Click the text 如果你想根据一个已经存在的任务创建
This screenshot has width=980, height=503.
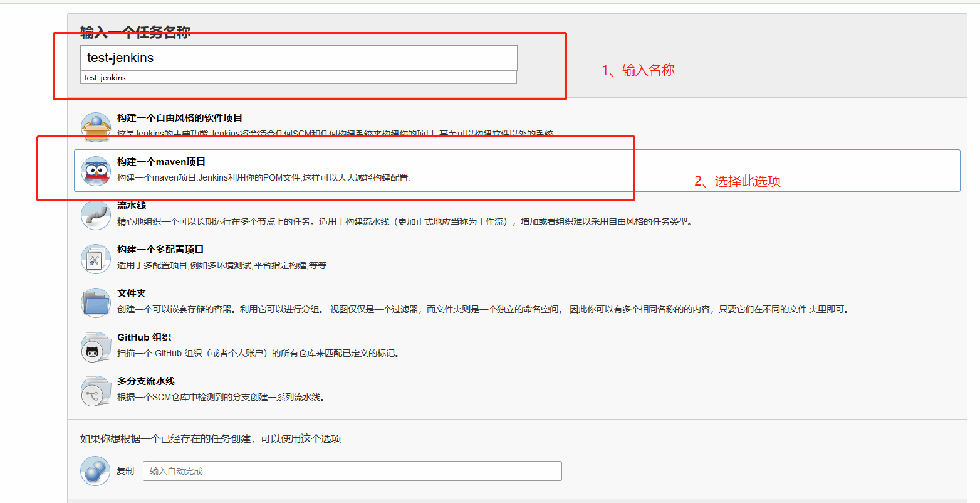pos(211,438)
